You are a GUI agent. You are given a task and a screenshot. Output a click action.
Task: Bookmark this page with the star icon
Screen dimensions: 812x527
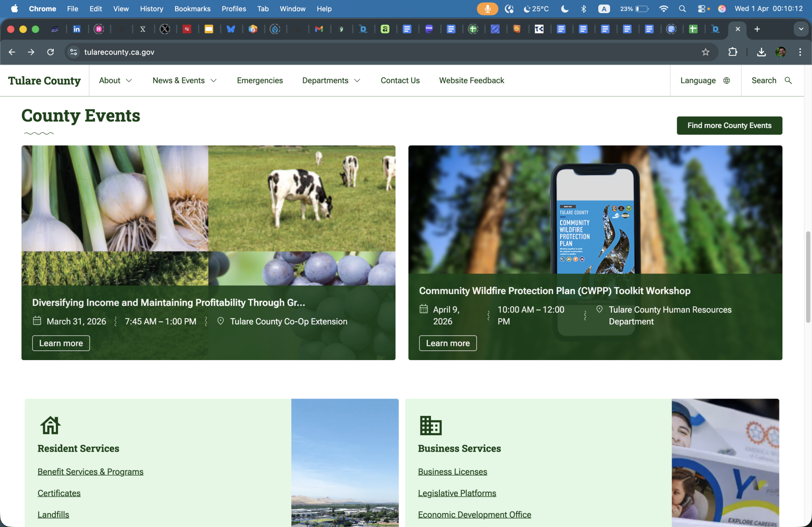tap(705, 52)
